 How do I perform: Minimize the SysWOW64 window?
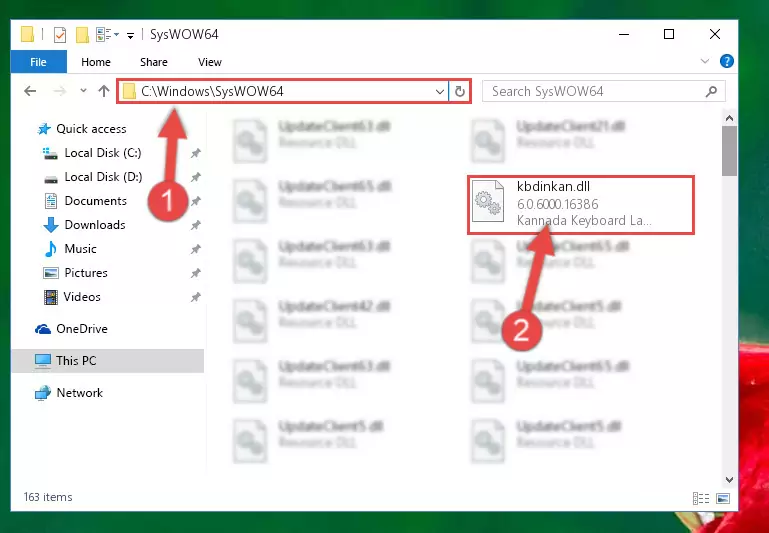click(624, 34)
